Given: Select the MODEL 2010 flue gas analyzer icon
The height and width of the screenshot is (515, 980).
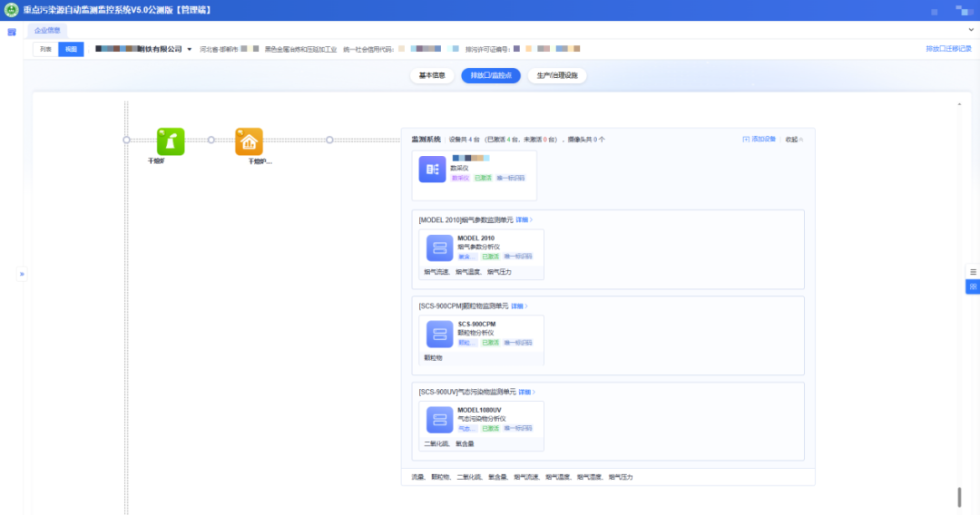Looking at the screenshot, I should (440, 248).
